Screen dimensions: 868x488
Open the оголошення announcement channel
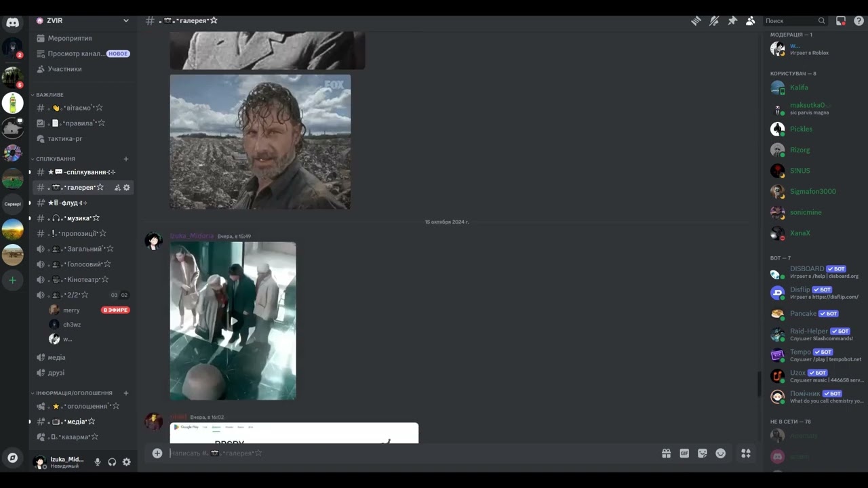click(82, 407)
